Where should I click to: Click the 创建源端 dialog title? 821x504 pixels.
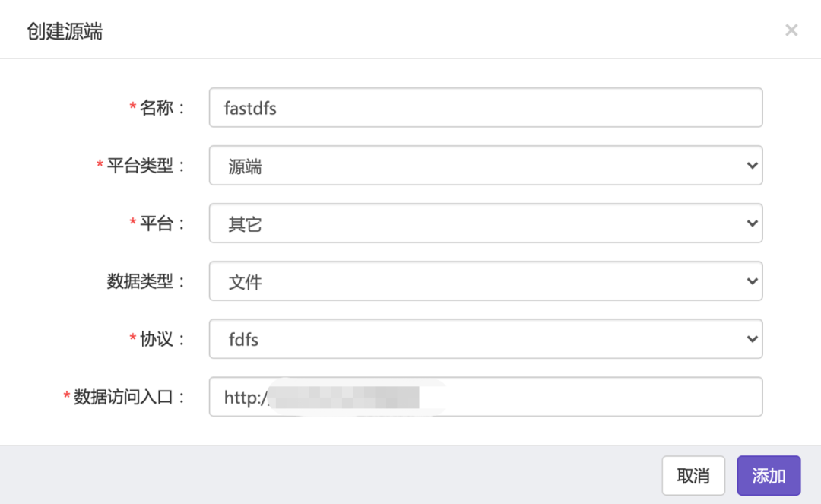pyautogui.click(x=65, y=31)
